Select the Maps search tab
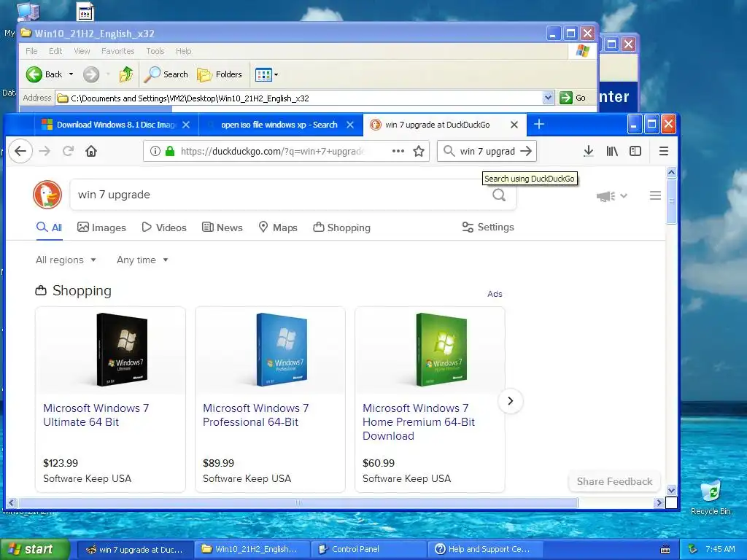 pos(278,227)
